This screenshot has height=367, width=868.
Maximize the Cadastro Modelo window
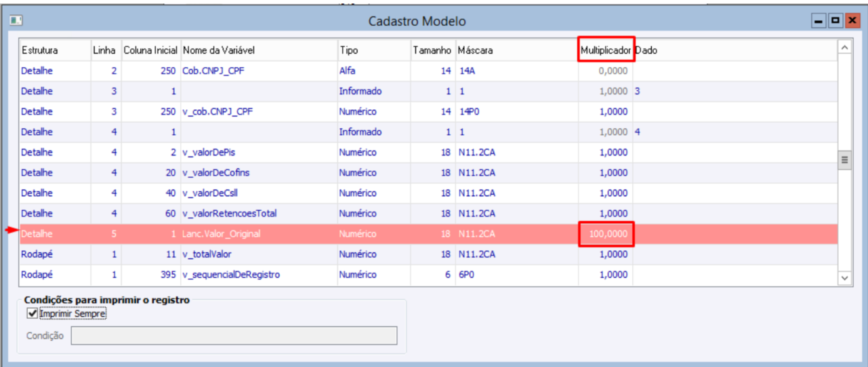[x=835, y=21]
